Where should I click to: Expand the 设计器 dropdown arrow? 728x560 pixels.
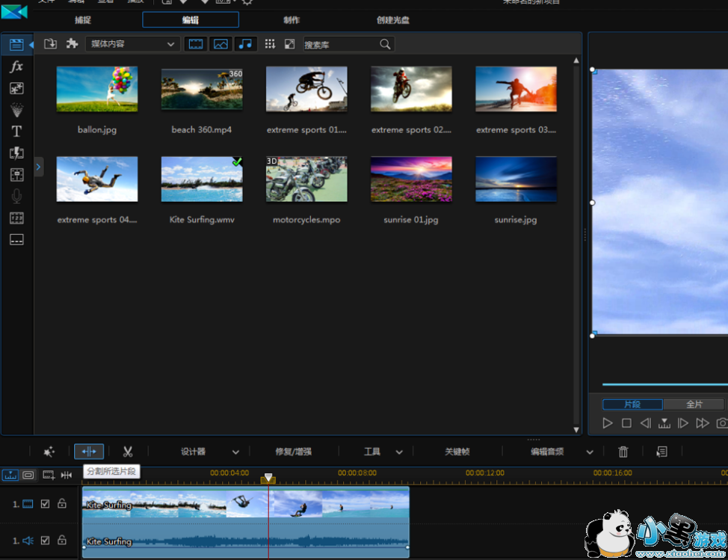(235, 452)
